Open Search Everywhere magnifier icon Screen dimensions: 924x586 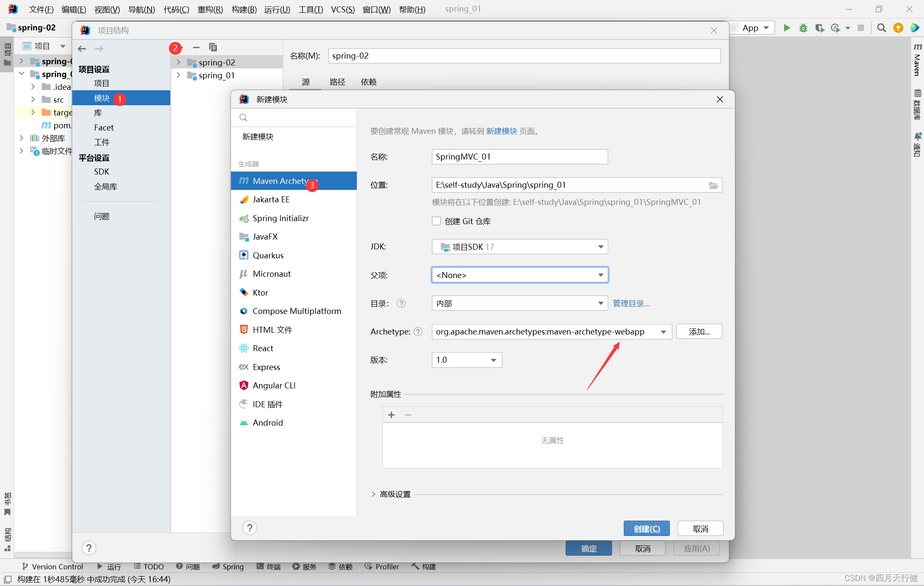click(881, 28)
